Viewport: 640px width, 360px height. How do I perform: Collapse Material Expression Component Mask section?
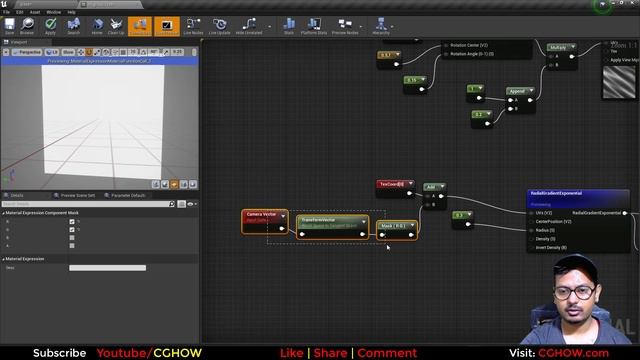[3, 213]
